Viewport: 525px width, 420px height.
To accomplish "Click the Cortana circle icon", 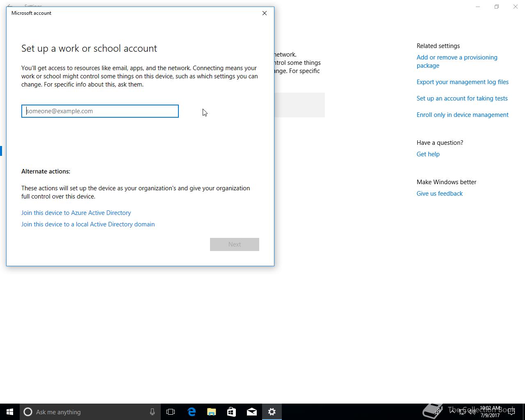I will (x=28, y=412).
